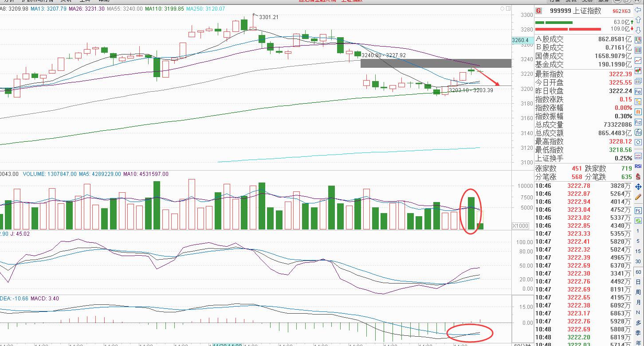Switch to yearly 年 period
The height and width of the screenshot is (346, 644).
pyautogui.click(x=638, y=342)
